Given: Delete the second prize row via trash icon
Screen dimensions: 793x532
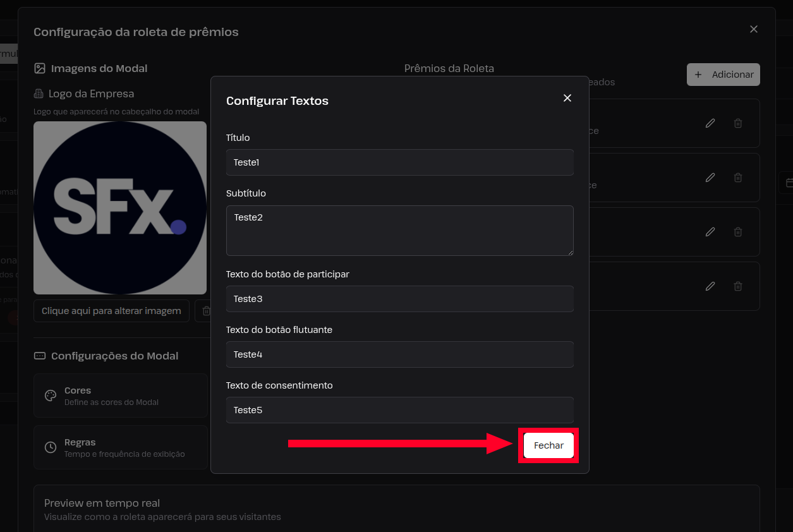Looking at the screenshot, I should [x=738, y=178].
